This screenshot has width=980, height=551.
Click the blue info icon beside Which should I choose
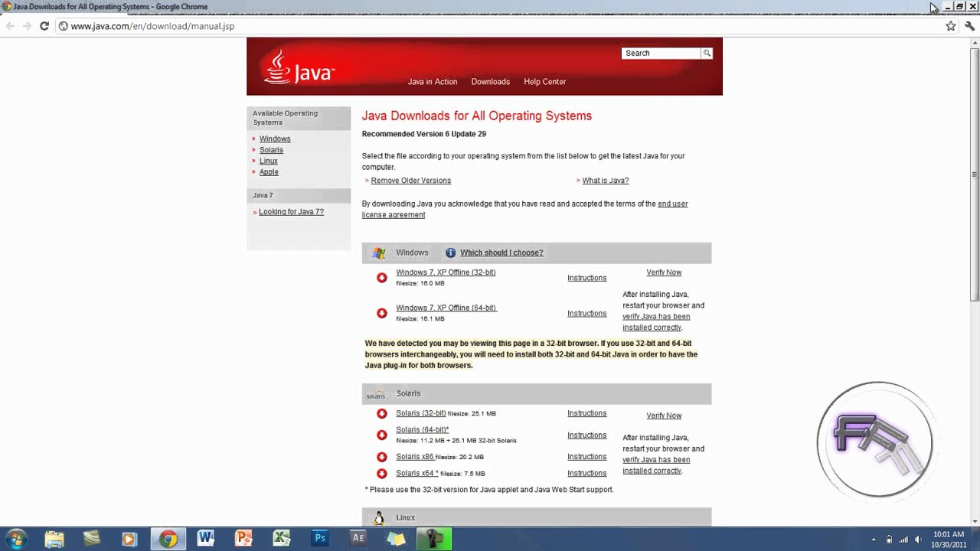click(x=450, y=253)
